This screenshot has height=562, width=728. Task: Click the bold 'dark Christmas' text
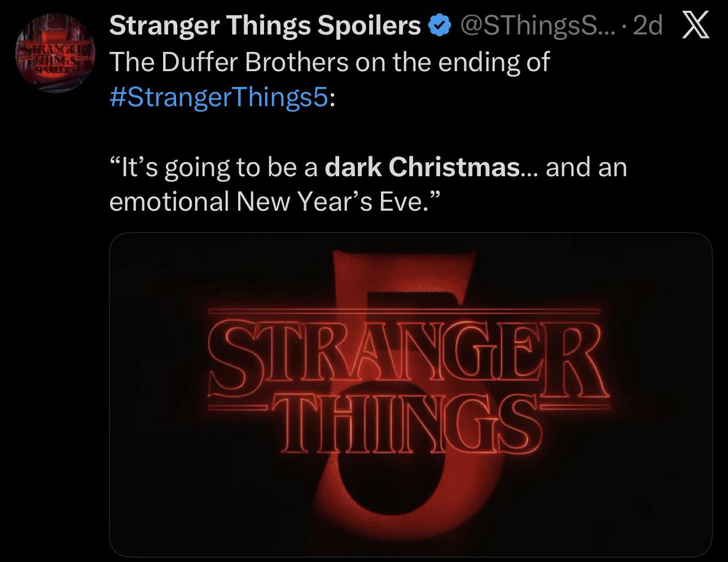pyautogui.click(x=422, y=167)
